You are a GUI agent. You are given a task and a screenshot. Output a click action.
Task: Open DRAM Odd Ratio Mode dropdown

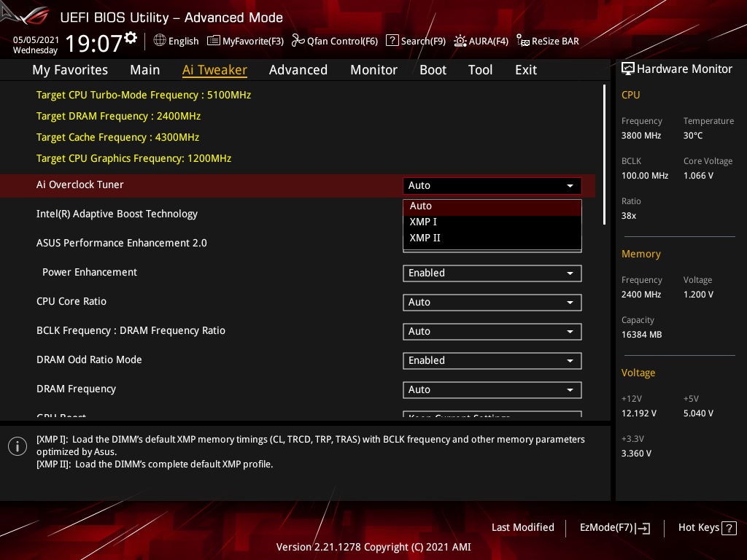492,361
